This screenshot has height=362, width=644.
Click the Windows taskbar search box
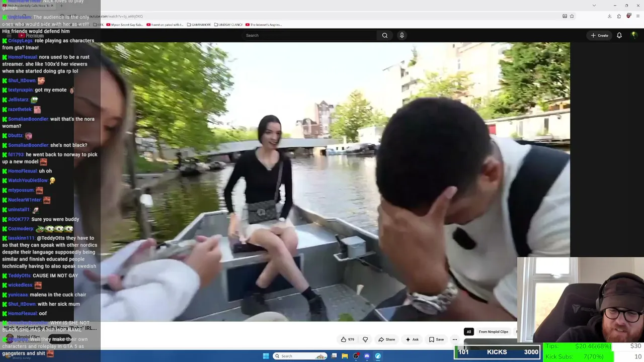300,356
